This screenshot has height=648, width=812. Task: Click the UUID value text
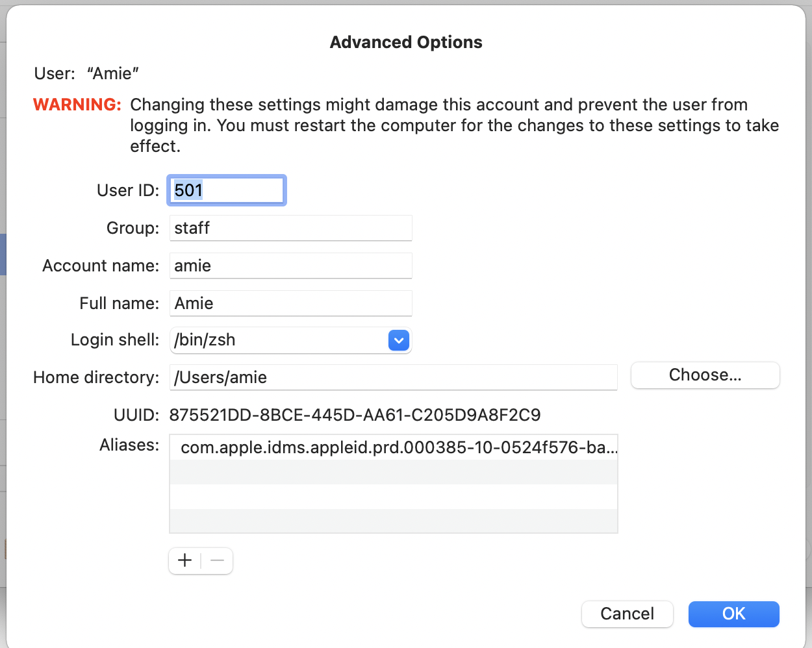click(355, 416)
